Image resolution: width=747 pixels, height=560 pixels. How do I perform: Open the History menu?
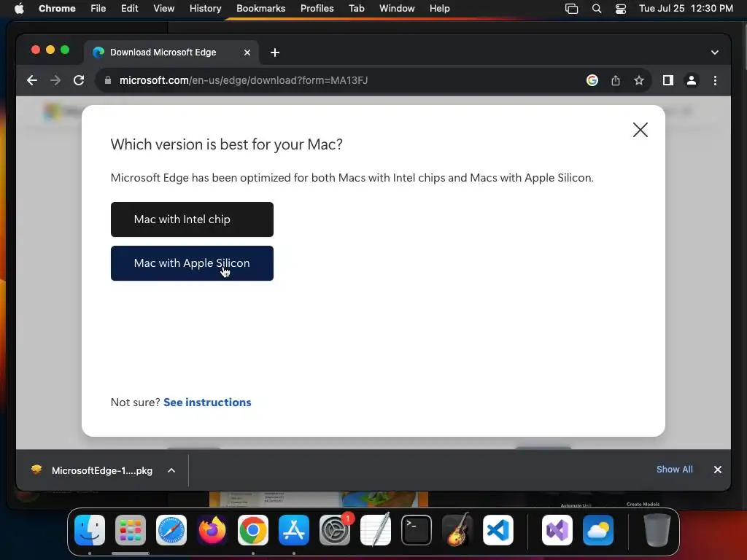click(205, 9)
